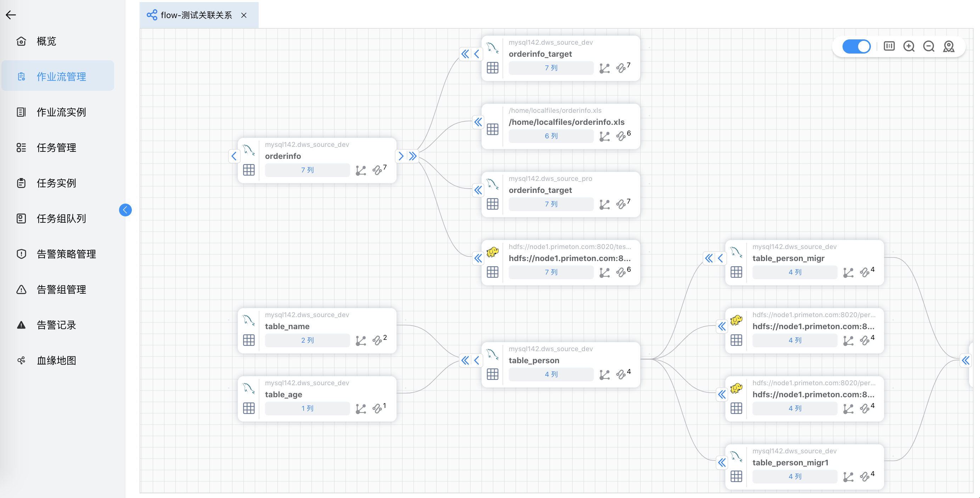Select the flow-测试关联关系 tab
The height and width of the screenshot is (498, 980).
coord(196,15)
